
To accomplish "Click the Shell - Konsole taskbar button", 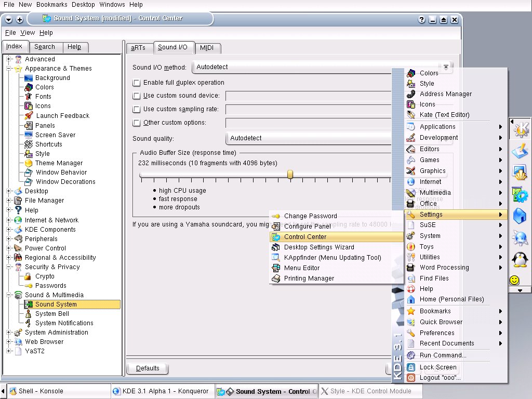I will coord(58,391).
